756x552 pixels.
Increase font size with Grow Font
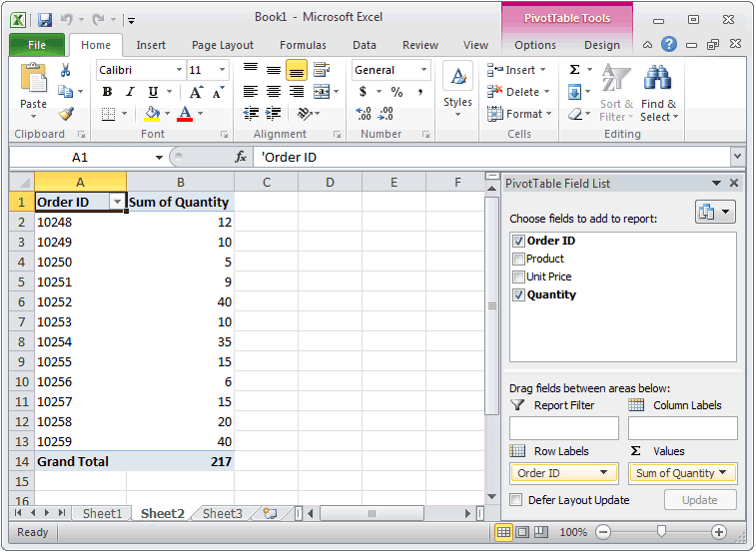coord(196,92)
